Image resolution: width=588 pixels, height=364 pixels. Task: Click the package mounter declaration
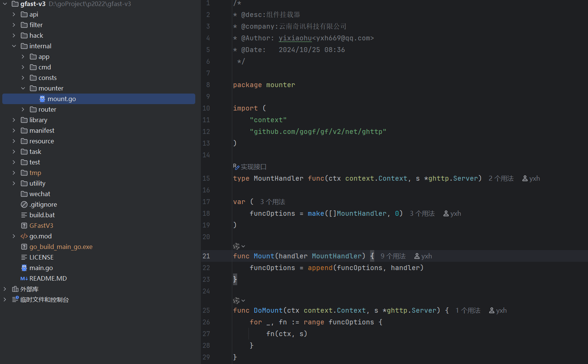click(264, 85)
